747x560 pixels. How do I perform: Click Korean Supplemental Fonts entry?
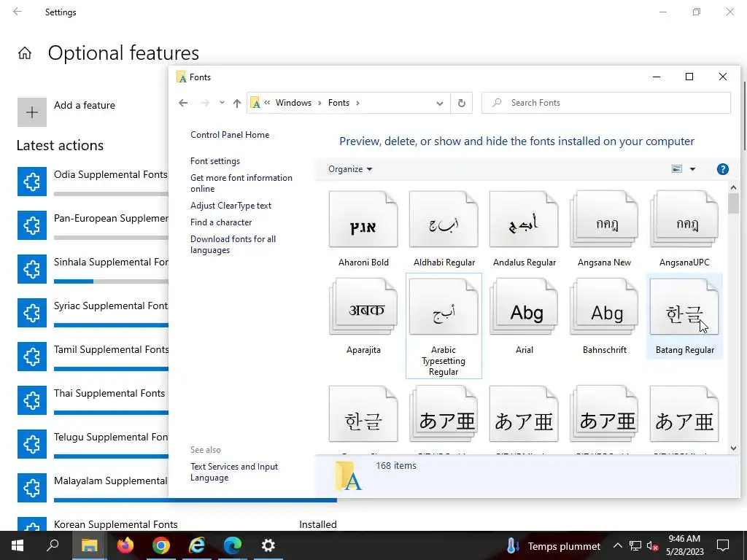click(177, 524)
